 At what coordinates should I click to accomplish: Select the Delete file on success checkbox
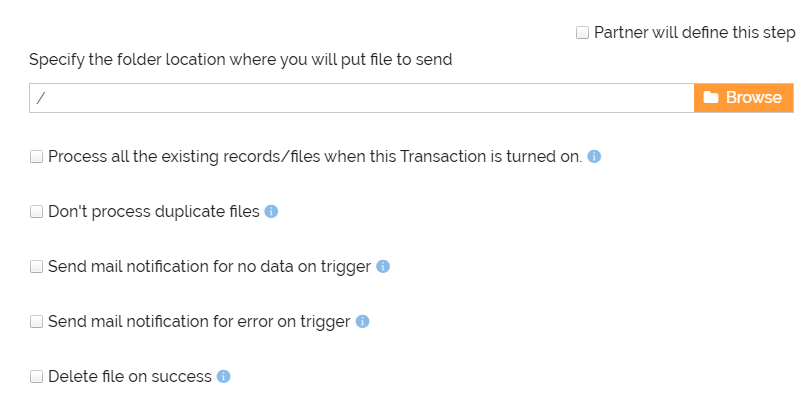coord(36,376)
